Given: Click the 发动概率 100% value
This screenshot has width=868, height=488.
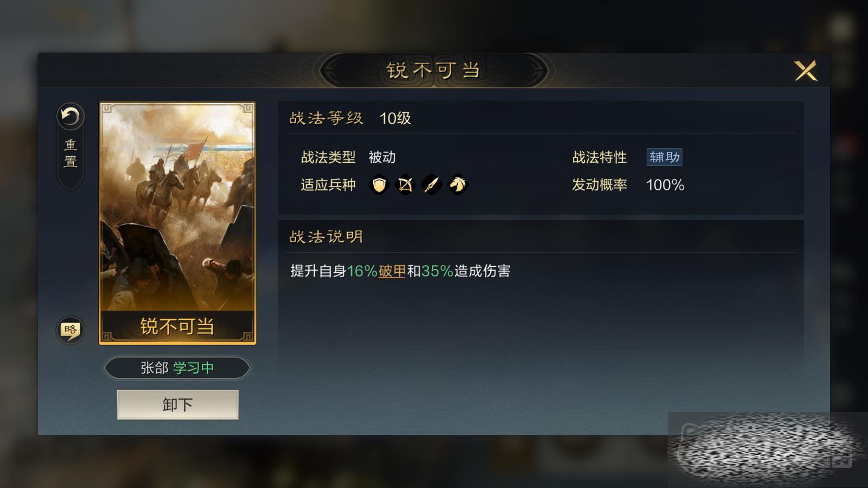Looking at the screenshot, I should (x=665, y=185).
